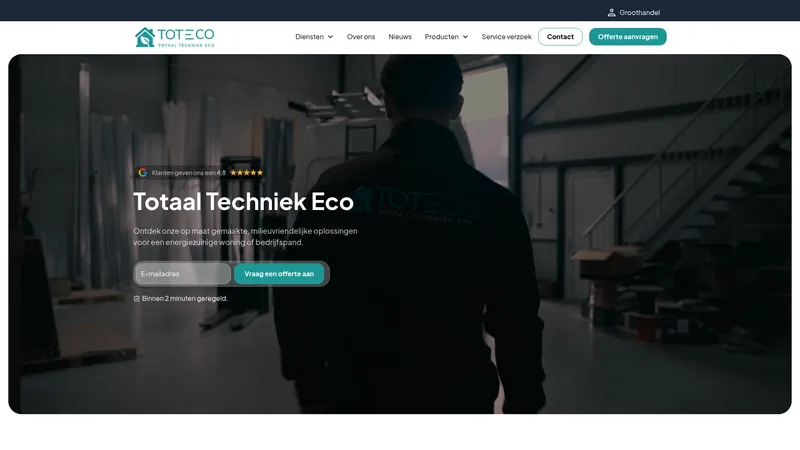Viewport: 800px width, 450px height.
Task: Open the Groothandel link
Action: point(639,13)
